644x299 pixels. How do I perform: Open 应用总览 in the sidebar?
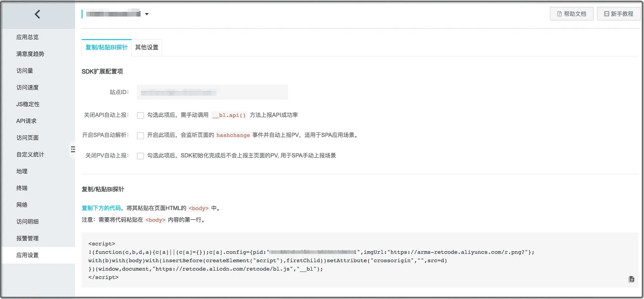27,37
